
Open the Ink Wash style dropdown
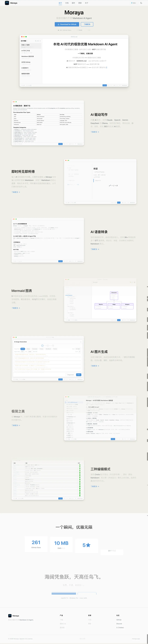click(x=78, y=349)
